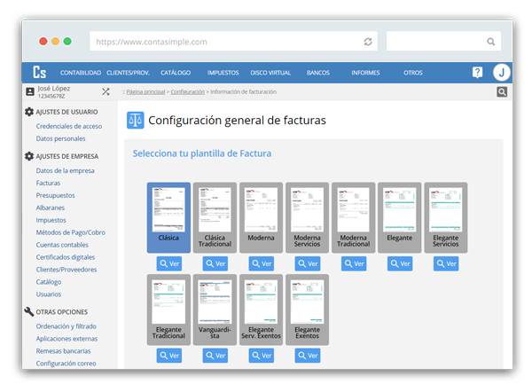Click the shuffle switch-user icon beside José López

tap(106, 91)
